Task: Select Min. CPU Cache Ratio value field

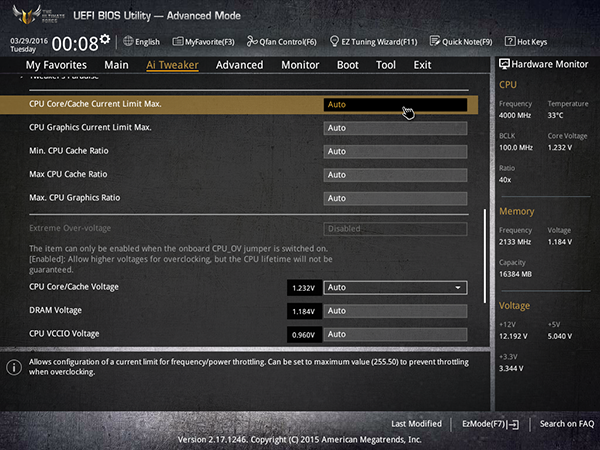Action: [x=395, y=152]
